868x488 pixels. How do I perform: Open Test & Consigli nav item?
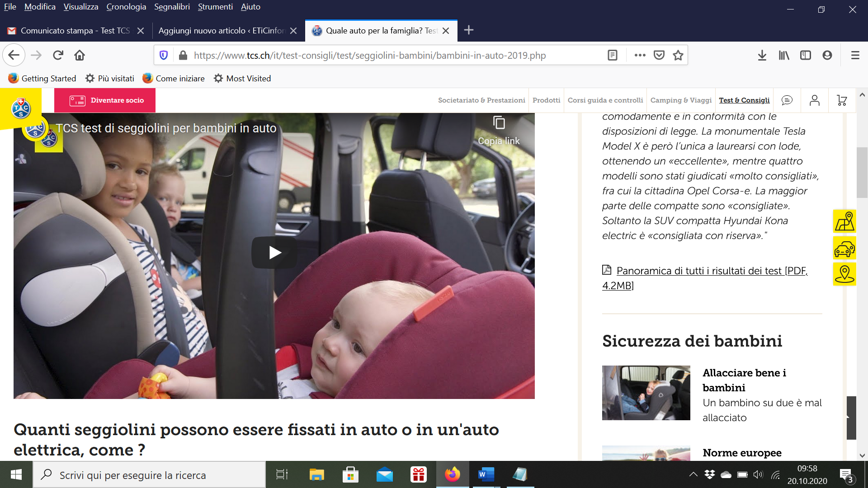coord(744,100)
